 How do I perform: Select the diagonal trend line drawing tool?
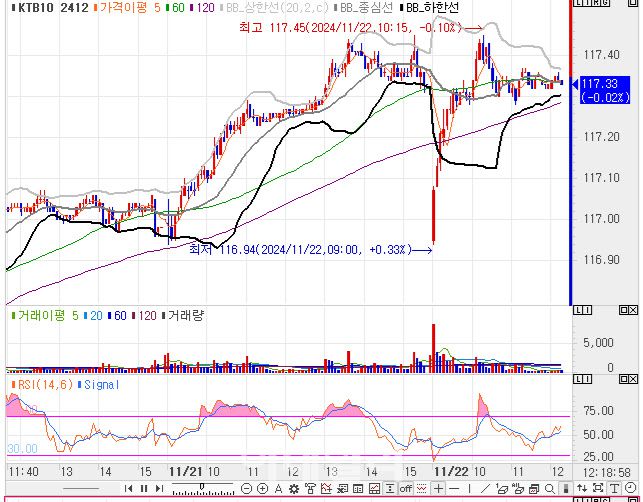[x=485, y=489]
